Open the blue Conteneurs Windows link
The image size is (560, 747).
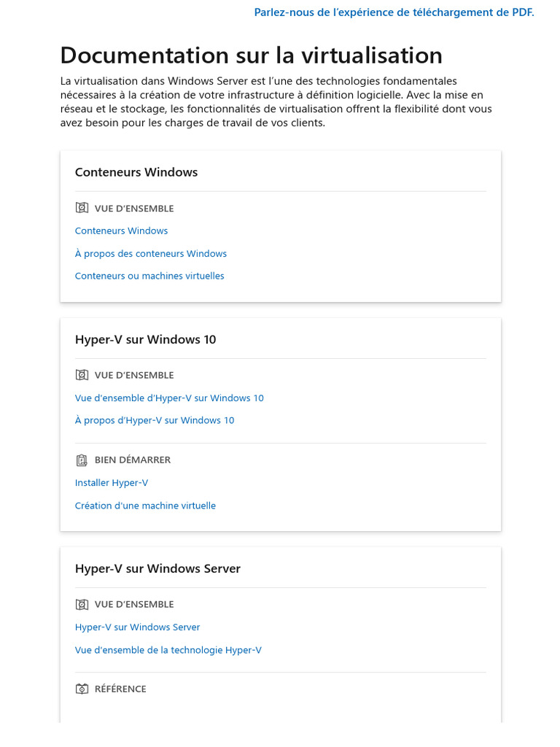pos(121,231)
